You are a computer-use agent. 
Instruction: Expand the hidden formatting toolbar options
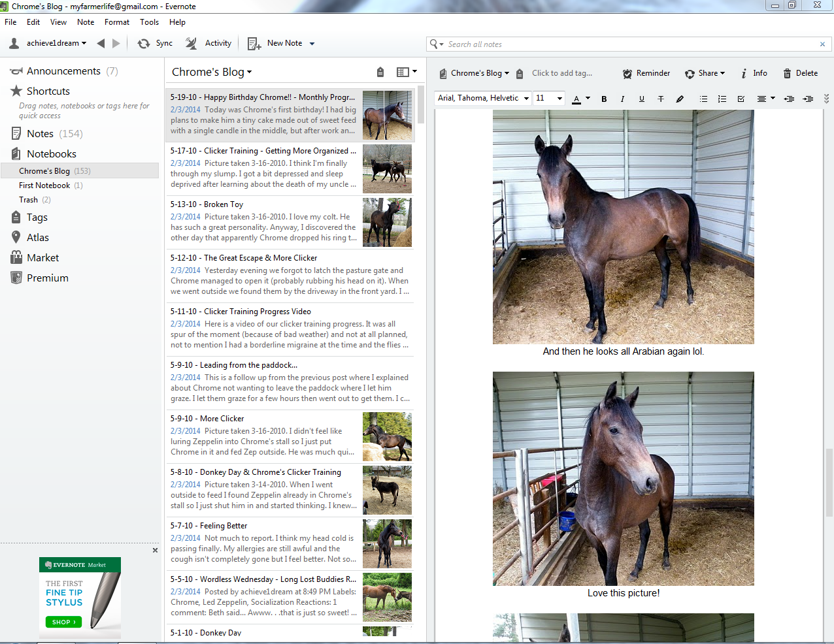coord(826,99)
